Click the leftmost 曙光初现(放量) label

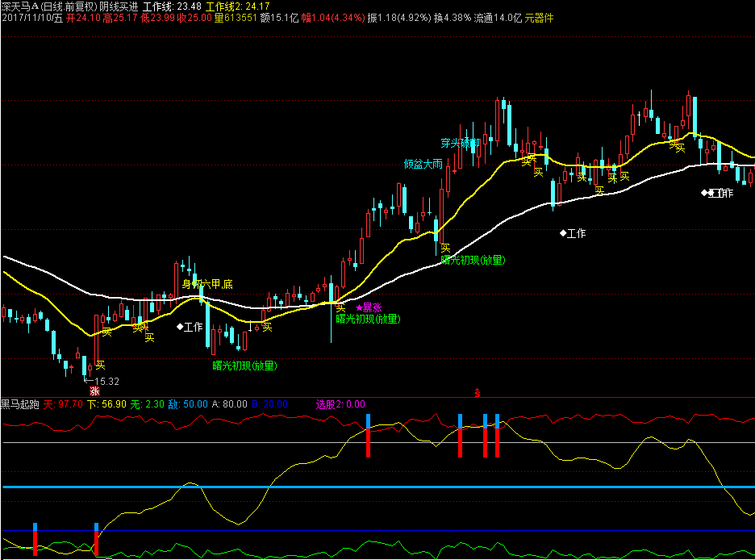pos(245,366)
